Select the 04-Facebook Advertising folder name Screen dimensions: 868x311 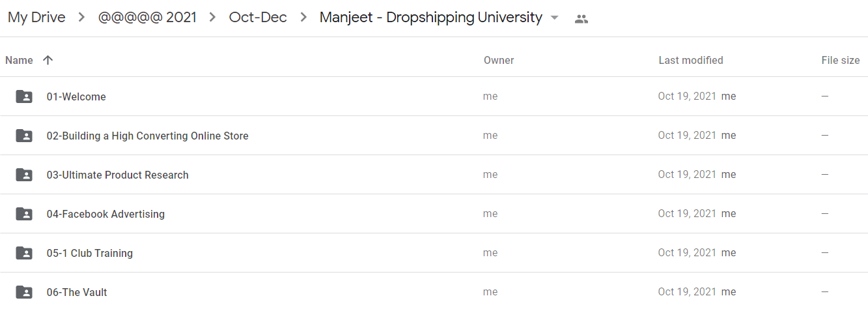coord(105,214)
